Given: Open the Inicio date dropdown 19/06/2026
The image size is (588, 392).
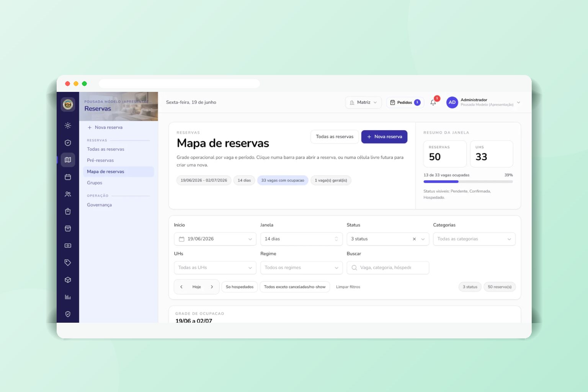Looking at the screenshot, I should tap(215, 239).
